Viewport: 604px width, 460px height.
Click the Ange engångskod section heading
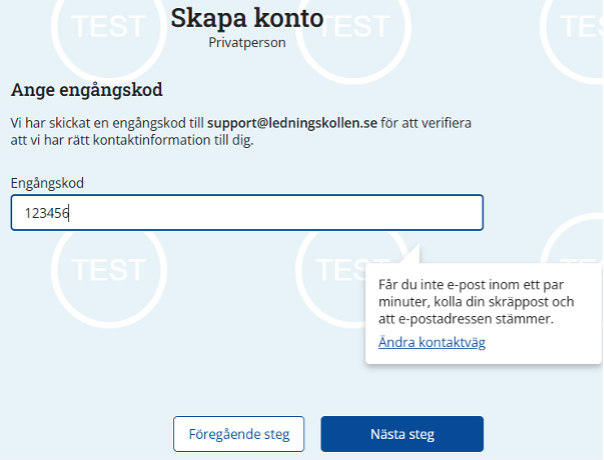(87, 89)
